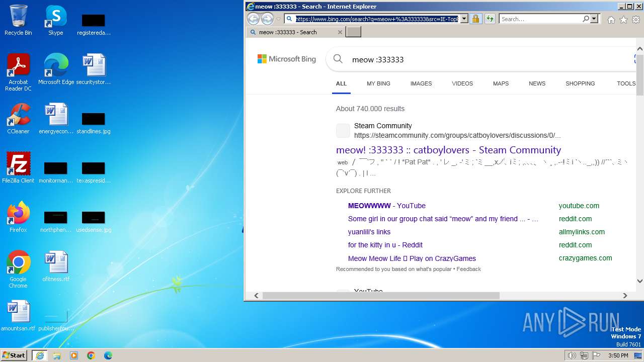This screenshot has height=362, width=644.
Task: Select ofitness.rtf desktop file
Action: (x=56, y=266)
